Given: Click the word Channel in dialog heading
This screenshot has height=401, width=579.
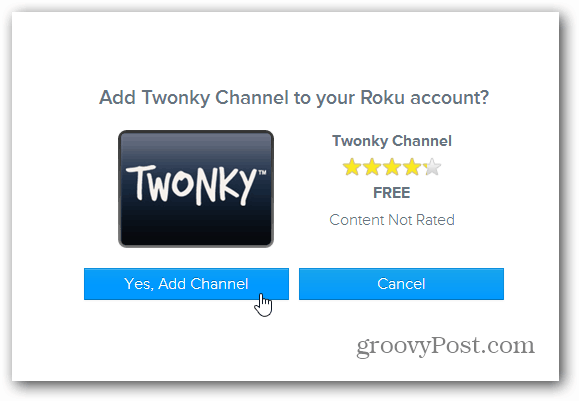Looking at the screenshot, I should 251,98.
